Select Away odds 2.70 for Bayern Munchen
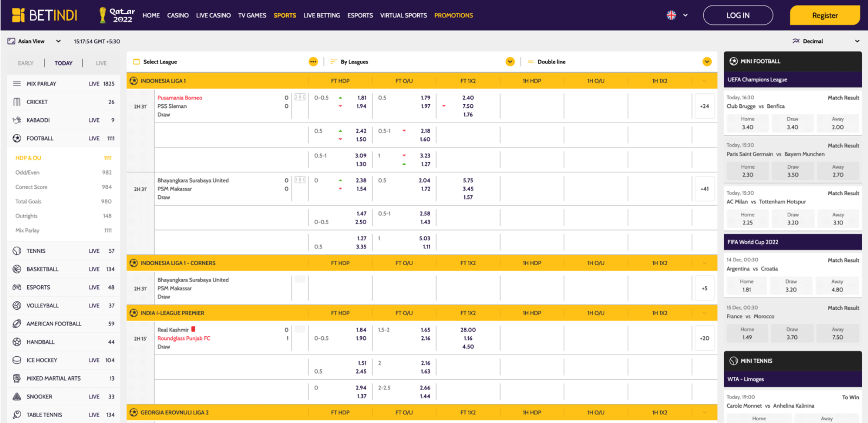Image resolution: width=868 pixels, height=423 pixels. [x=838, y=171]
